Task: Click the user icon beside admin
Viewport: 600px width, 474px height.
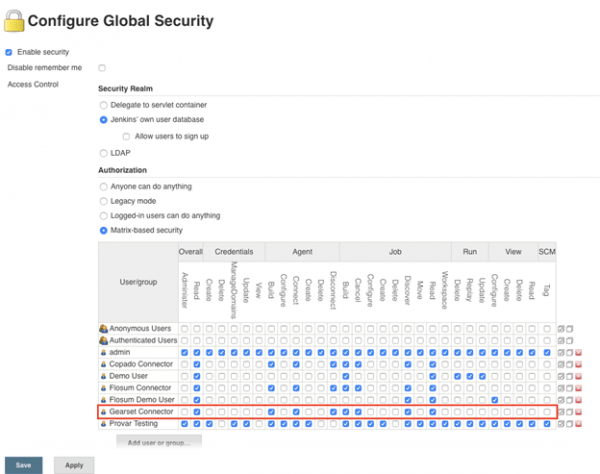Action: pyautogui.click(x=103, y=352)
